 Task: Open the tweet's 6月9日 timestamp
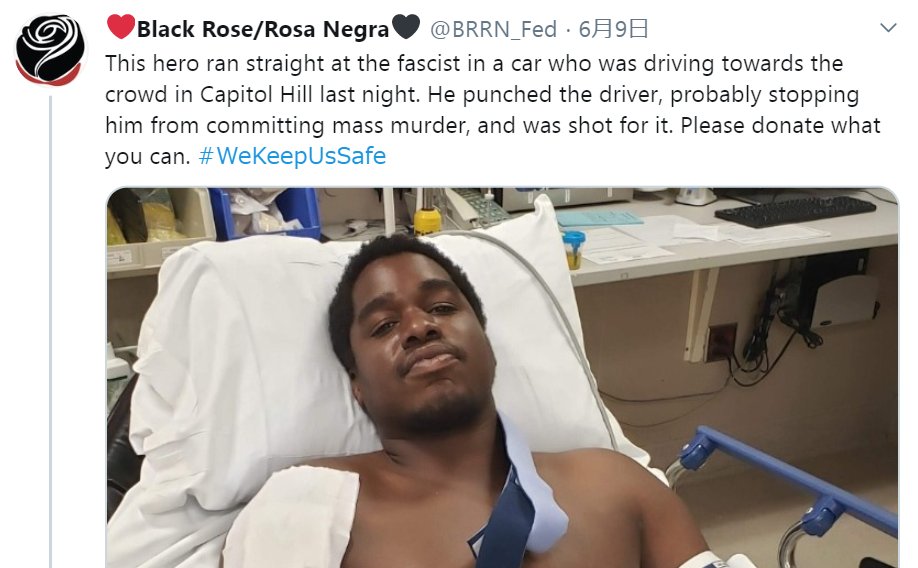click(613, 29)
